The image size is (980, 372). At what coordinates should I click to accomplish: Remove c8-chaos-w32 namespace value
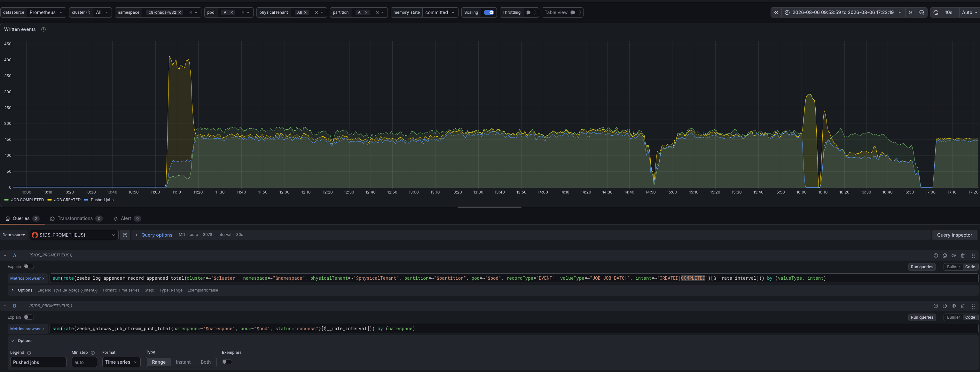(180, 12)
